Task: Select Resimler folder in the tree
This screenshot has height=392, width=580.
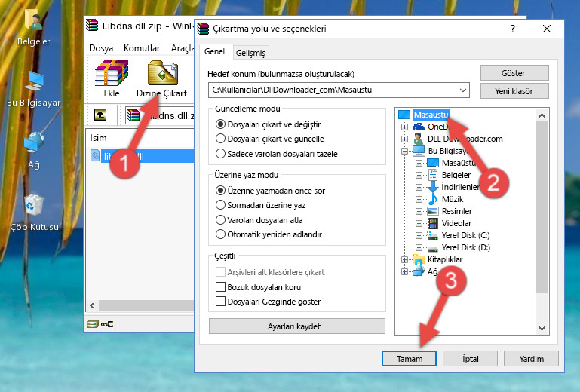Action: (x=456, y=211)
